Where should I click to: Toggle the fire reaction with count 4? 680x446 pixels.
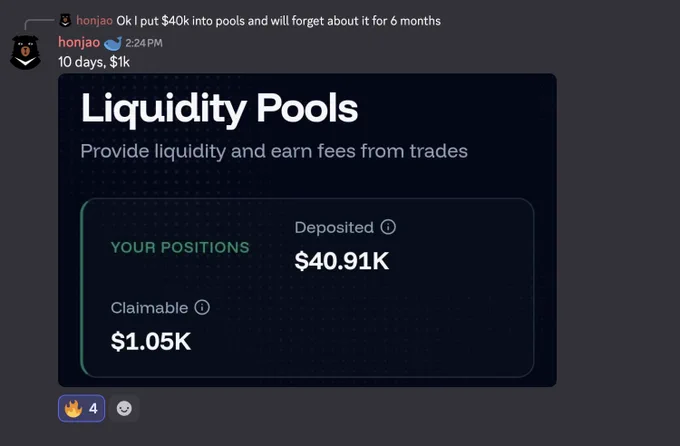pos(82,408)
